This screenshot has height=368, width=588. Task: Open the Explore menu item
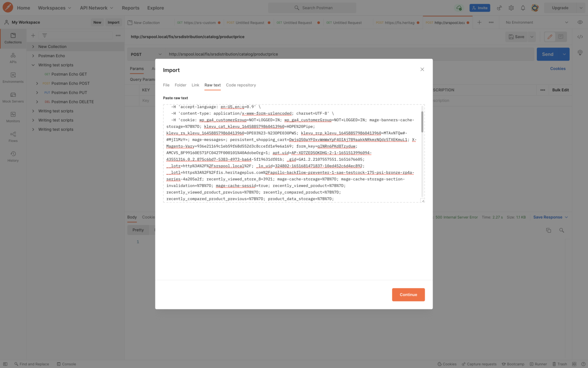[155, 8]
